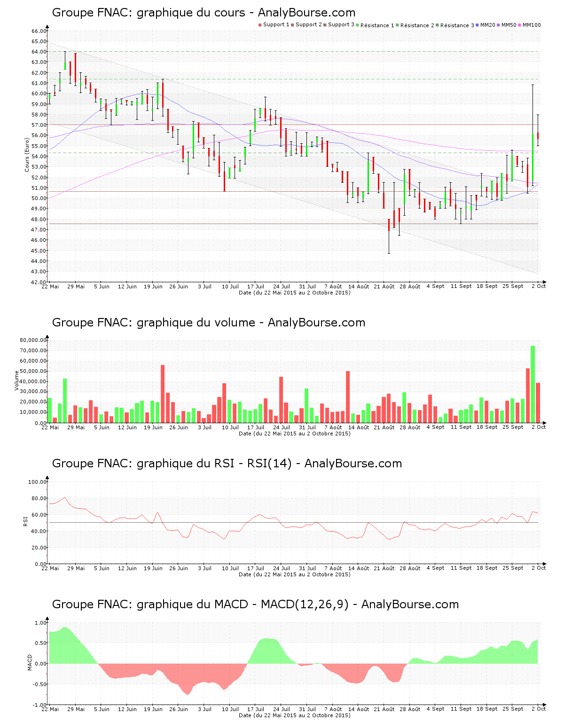Click the '42.00' tick on the price axis

39,282
